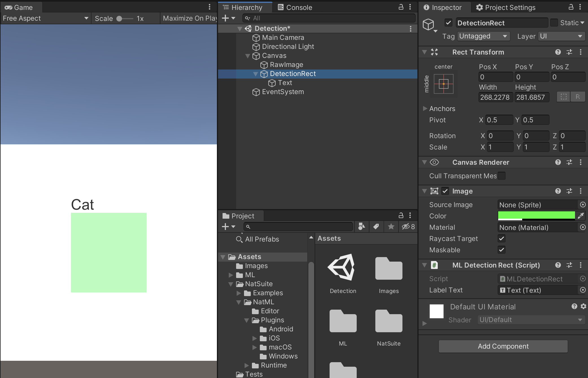
Task: Pick a color with the Color eyedropper
Action: pos(581,216)
